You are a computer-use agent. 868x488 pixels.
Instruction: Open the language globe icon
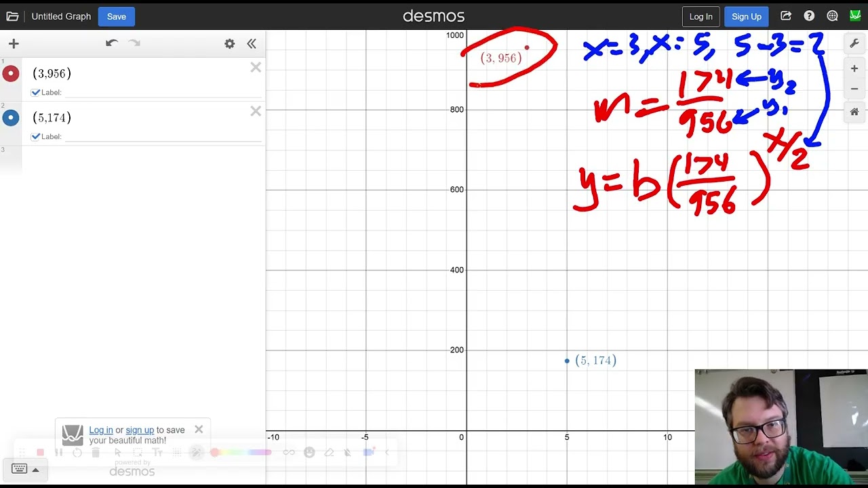click(832, 16)
